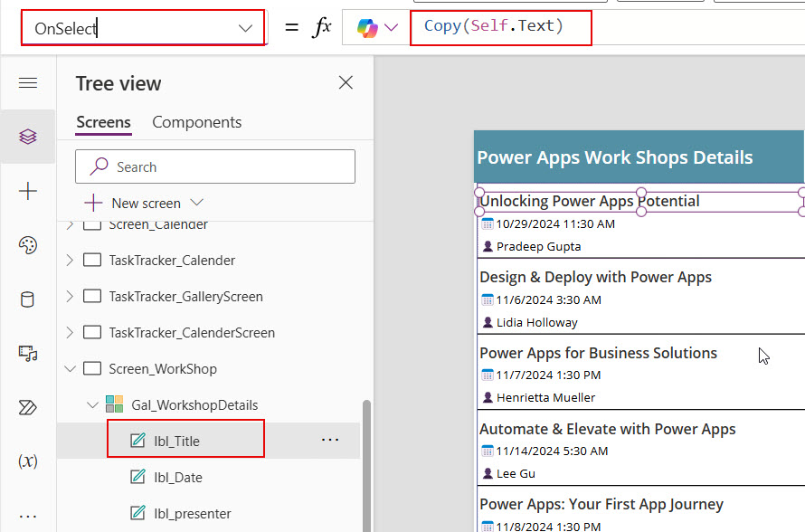
Task: Click the calendar icon beside 11/14/2024
Action: click(488, 451)
